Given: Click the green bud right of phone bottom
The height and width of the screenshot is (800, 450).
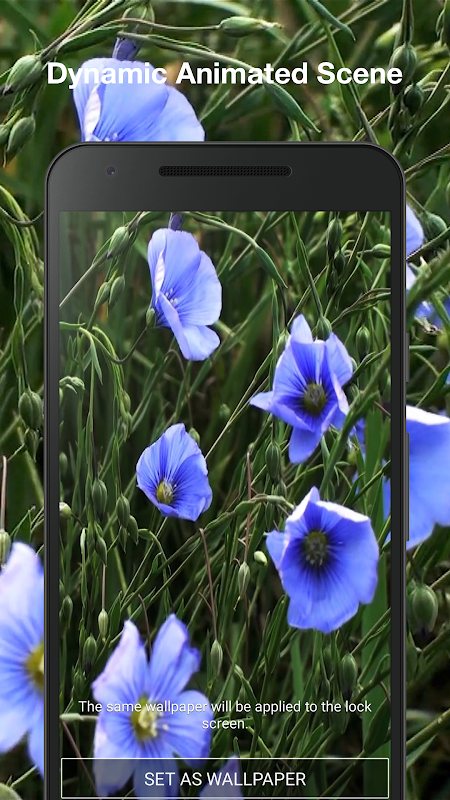Looking at the screenshot, I should click(x=423, y=607).
